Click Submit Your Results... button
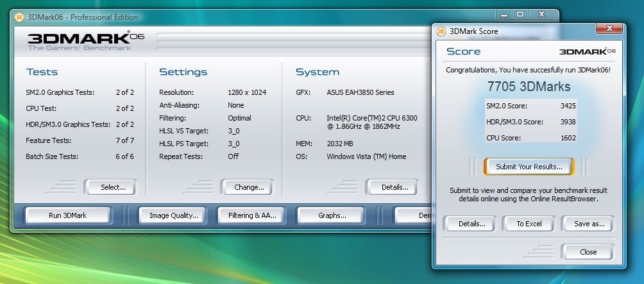Image resolution: width=644 pixels, height=284 pixels. (x=529, y=167)
